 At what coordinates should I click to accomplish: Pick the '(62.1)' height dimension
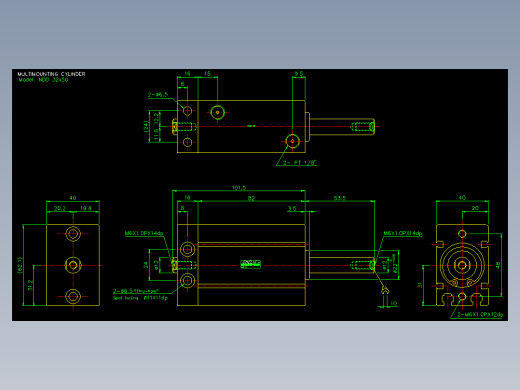point(20,265)
